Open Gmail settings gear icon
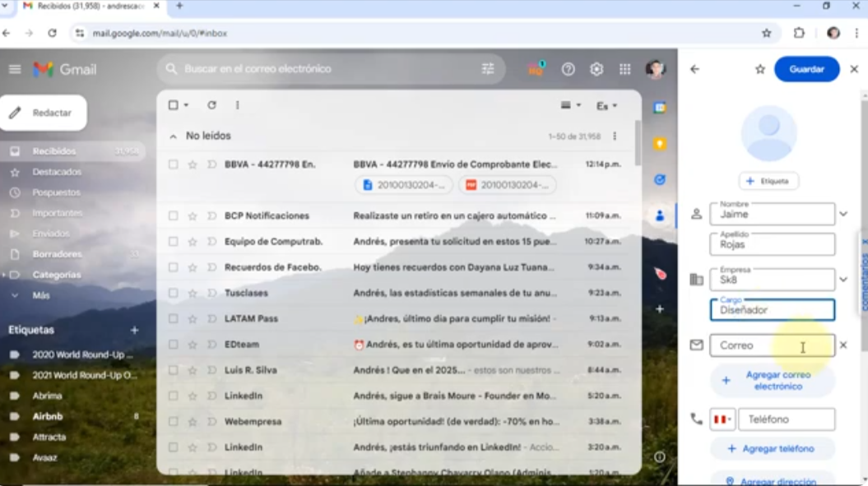This screenshot has height=486, width=868. pyautogui.click(x=596, y=69)
